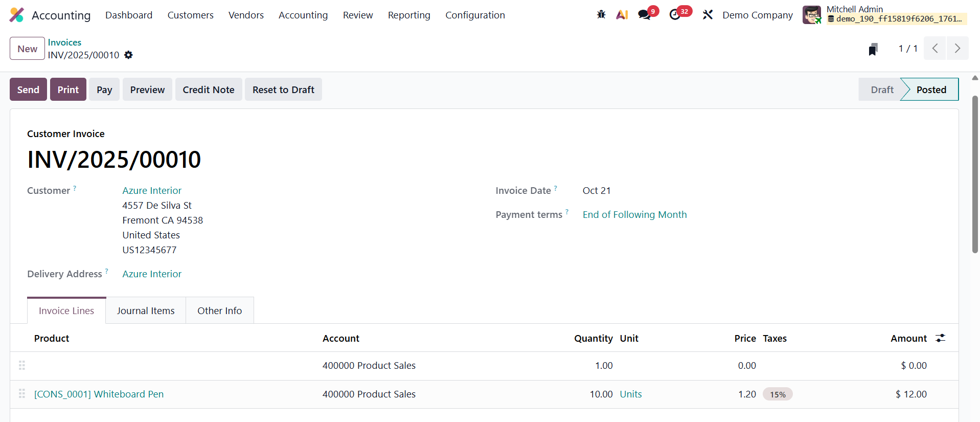Switch to the Journal Items tab

click(x=146, y=310)
